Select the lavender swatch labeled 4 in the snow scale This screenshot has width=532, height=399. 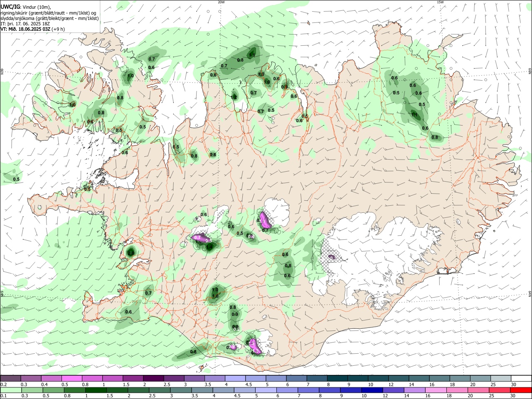pos(235,378)
